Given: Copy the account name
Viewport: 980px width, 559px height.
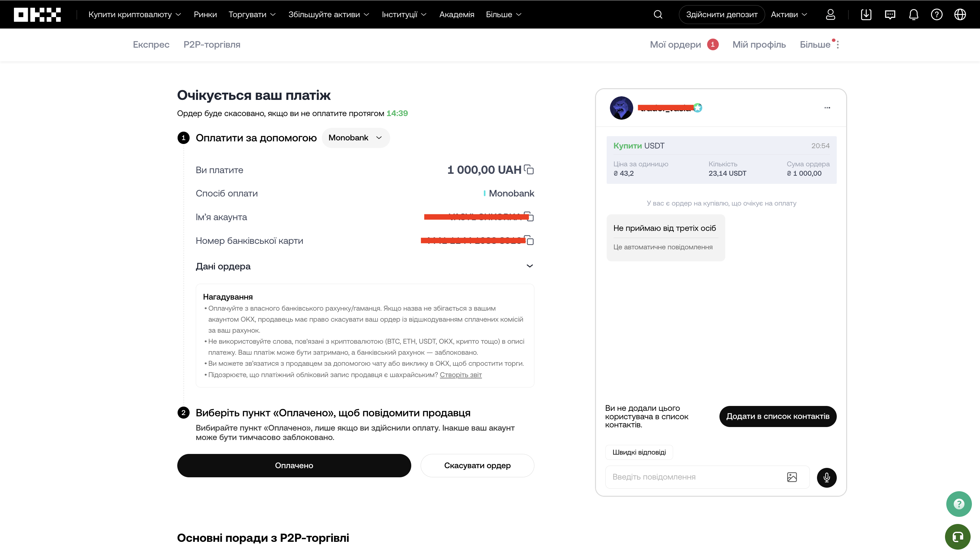Looking at the screenshot, I should click(x=530, y=217).
